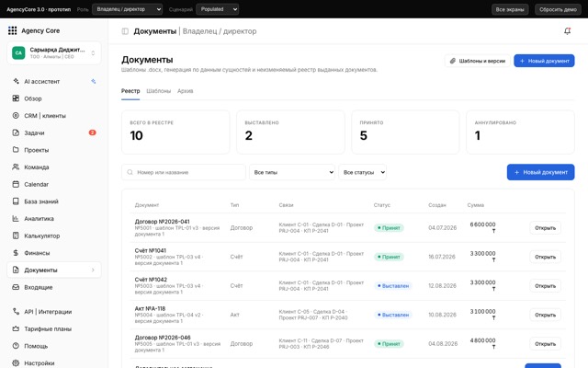588x368 pixels.
Task: Click Новый документ button beside filters
Action: click(x=541, y=172)
